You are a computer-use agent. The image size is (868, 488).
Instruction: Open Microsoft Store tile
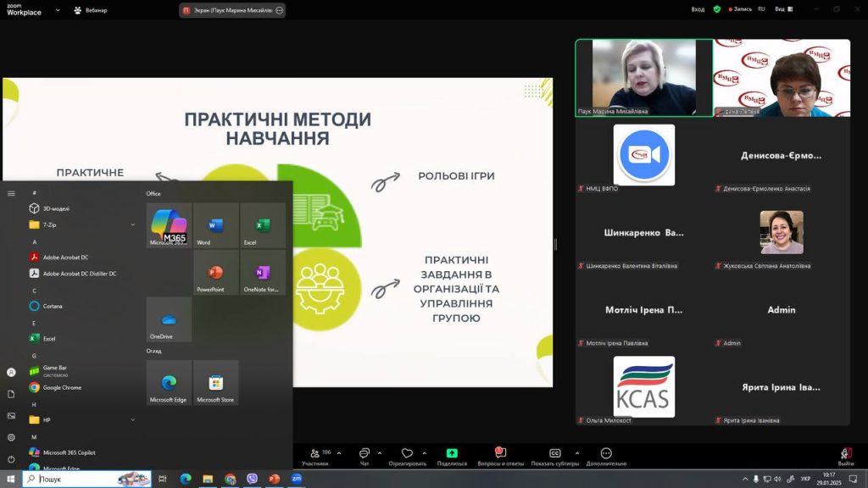point(215,383)
